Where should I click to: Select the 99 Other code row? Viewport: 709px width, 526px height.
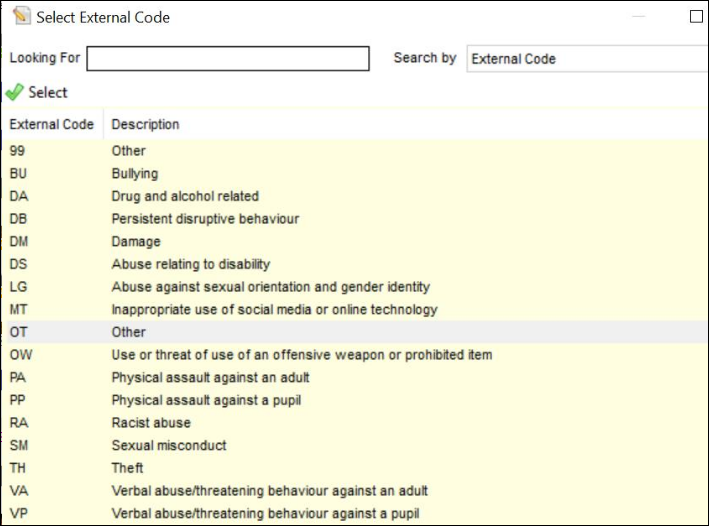point(357,151)
